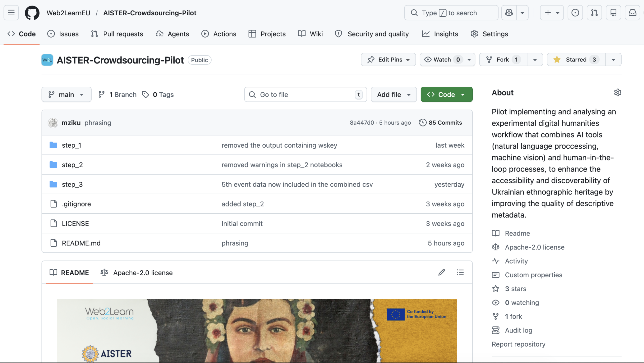Viewport: 644px width, 363px height.
Task: Open the main branch selector dropdown
Action: 66,94
